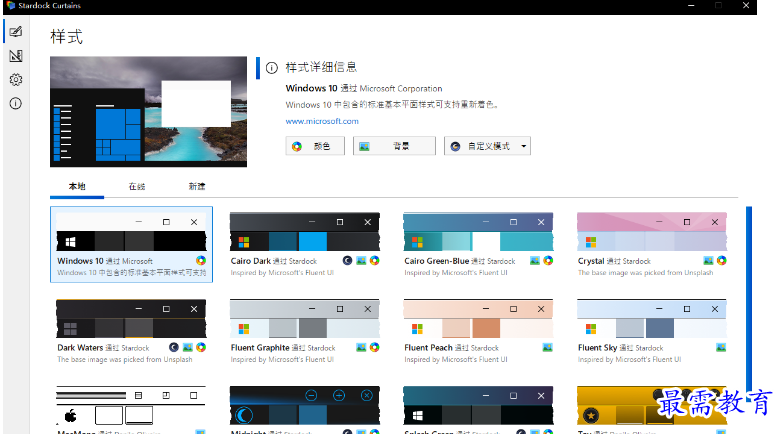Viewport: 781px width, 434px height.
Task: Click the background image icon on Fluent Graphite
Action: coord(361,347)
